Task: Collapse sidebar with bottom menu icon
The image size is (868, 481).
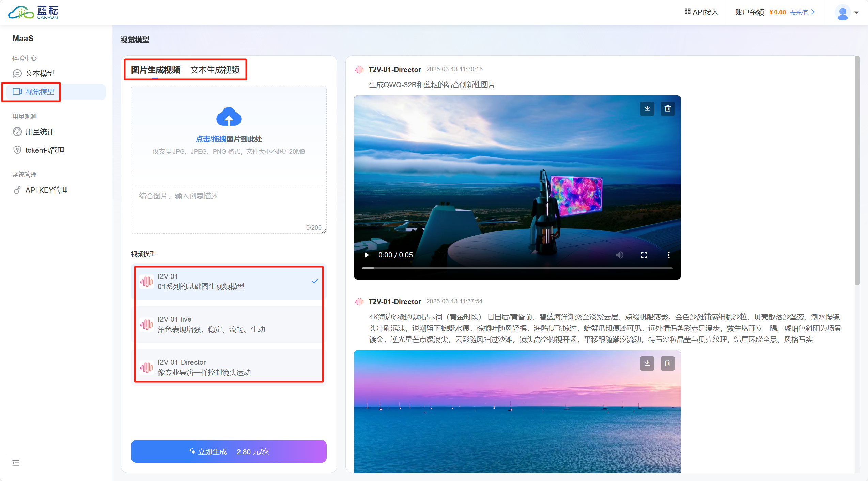Action: coord(16,463)
